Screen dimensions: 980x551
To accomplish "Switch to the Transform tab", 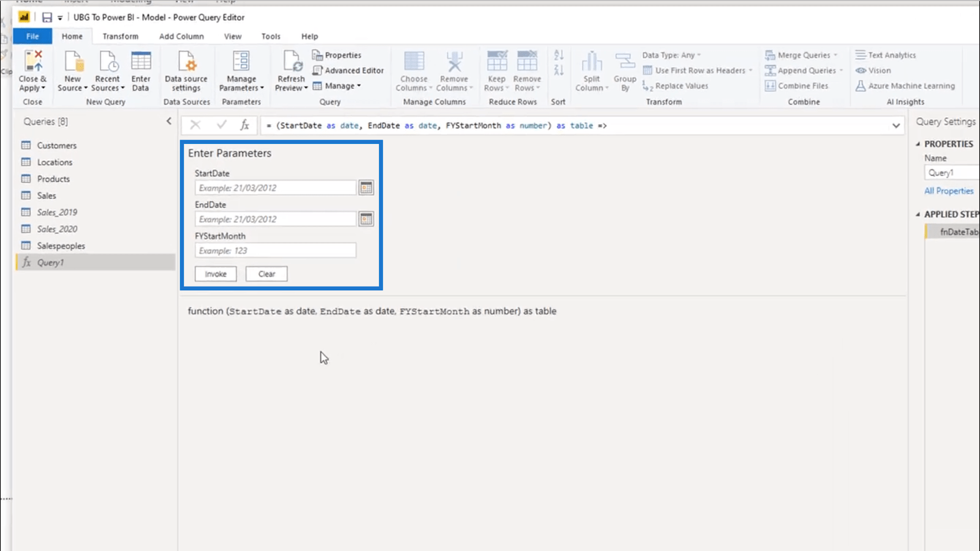I will pyautogui.click(x=121, y=36).
